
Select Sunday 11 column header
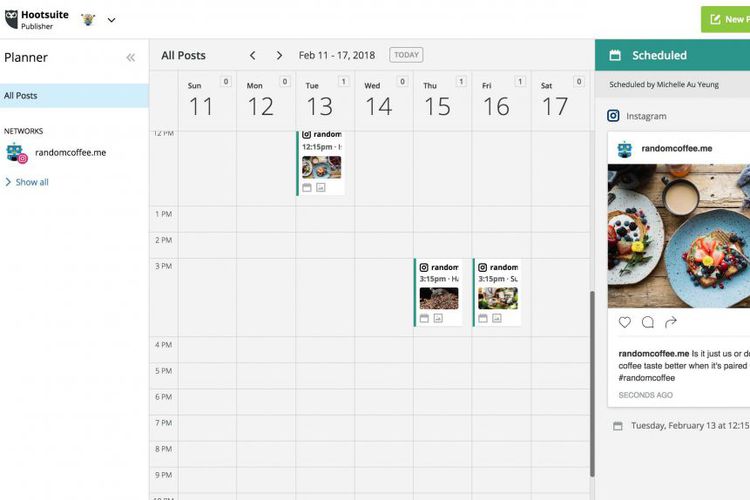(207, 101)
